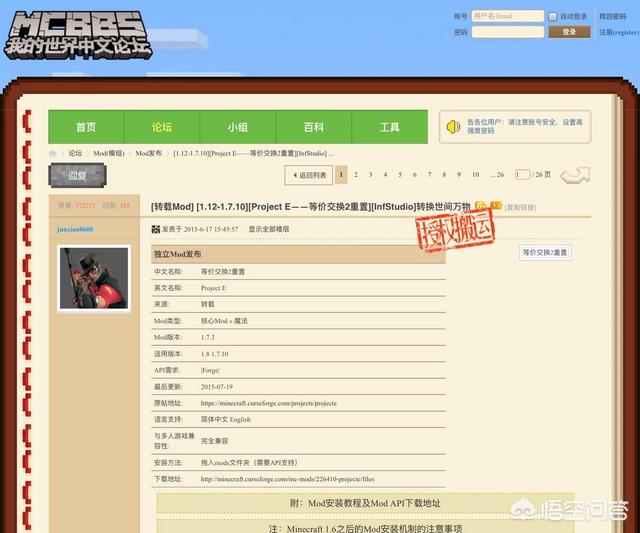Go to page 10 of thread
Viewport: 640px width, 533px height.
(476, 175)
